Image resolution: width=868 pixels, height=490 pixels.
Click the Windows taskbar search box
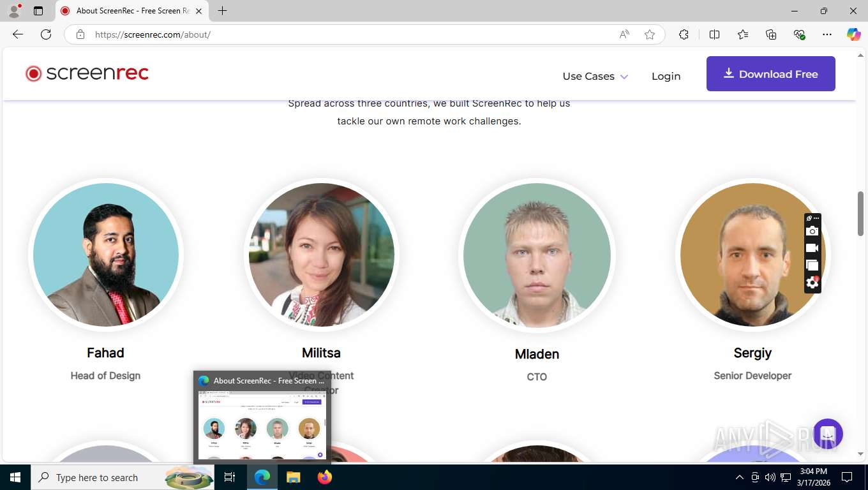click(123, 477)
